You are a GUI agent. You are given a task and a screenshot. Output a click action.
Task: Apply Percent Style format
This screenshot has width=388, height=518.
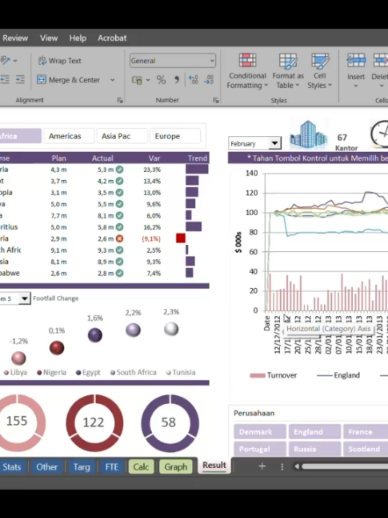[161, 80]
